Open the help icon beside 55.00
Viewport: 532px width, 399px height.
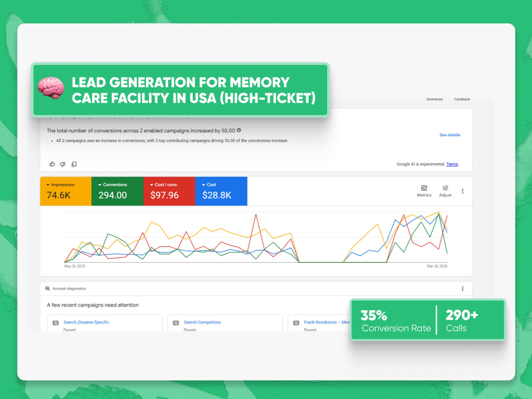tap(239, 130)
